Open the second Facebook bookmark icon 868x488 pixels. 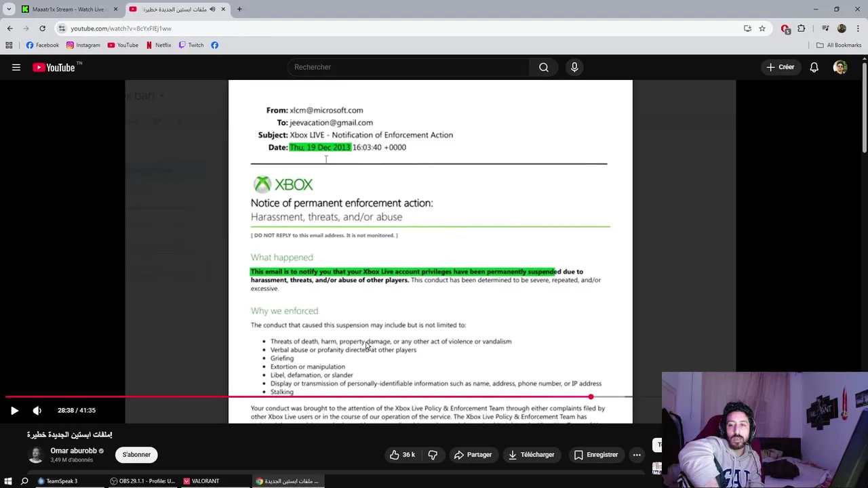tap(214, 45)
